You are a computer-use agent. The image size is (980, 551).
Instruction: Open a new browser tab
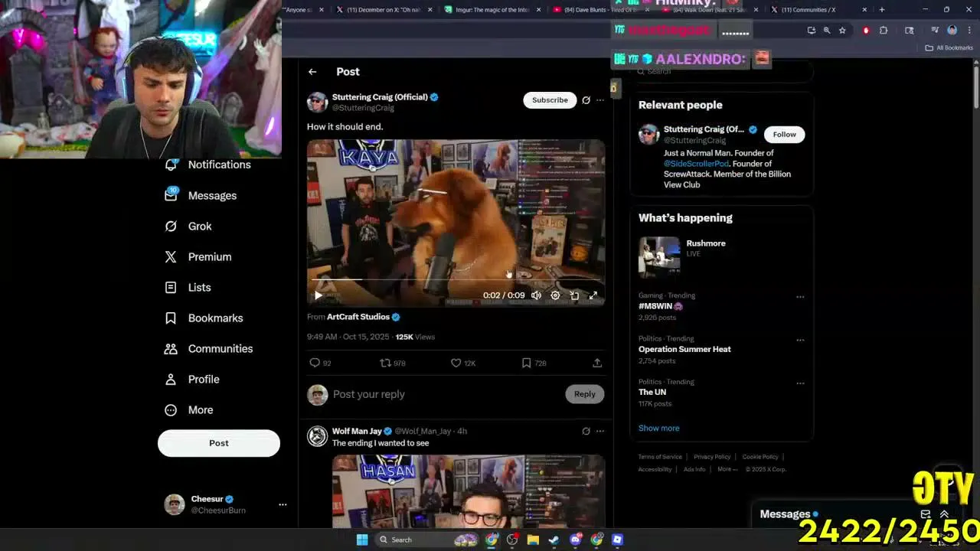882,10
